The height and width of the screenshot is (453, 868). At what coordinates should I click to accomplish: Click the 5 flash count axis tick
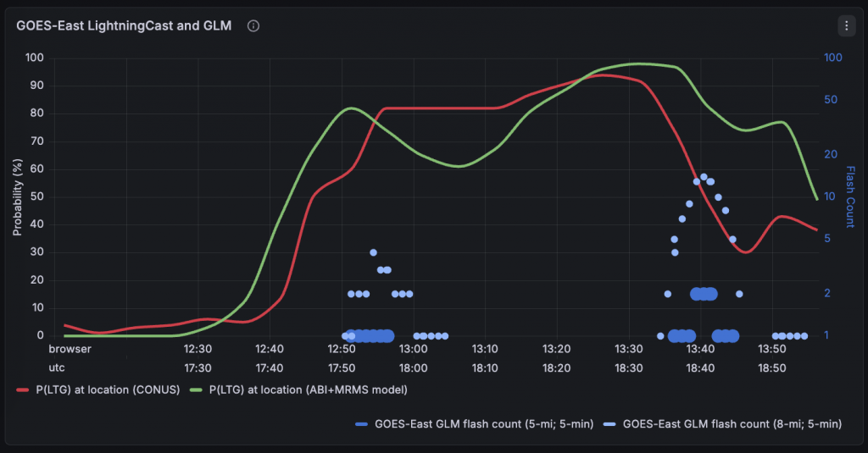(827, 239)
